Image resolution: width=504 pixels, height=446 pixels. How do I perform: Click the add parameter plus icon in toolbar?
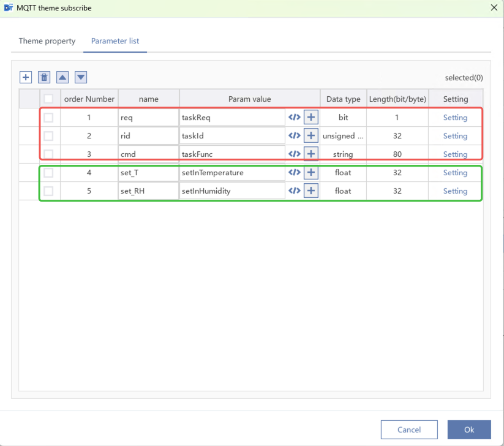pyautogui.click(x=26, y=77)
